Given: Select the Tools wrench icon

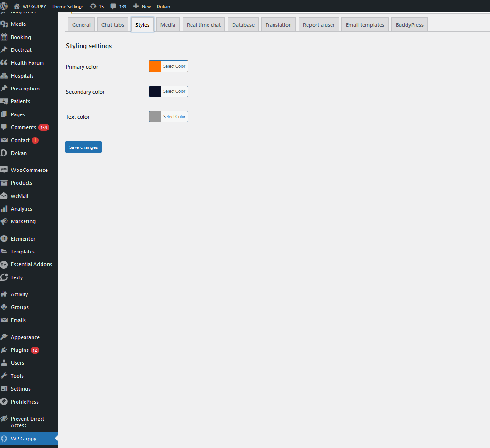Looking at the screenshot, I should tap(4, 376).
